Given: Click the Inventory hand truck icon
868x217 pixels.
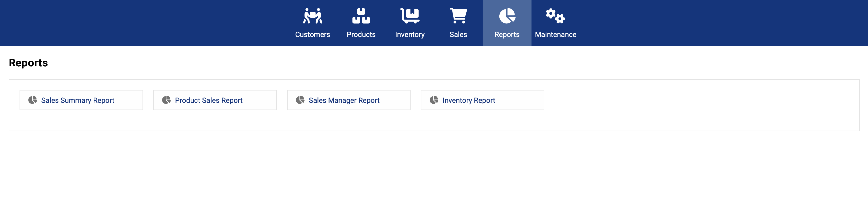Looking at the screenshot, I should coord(410,16).
